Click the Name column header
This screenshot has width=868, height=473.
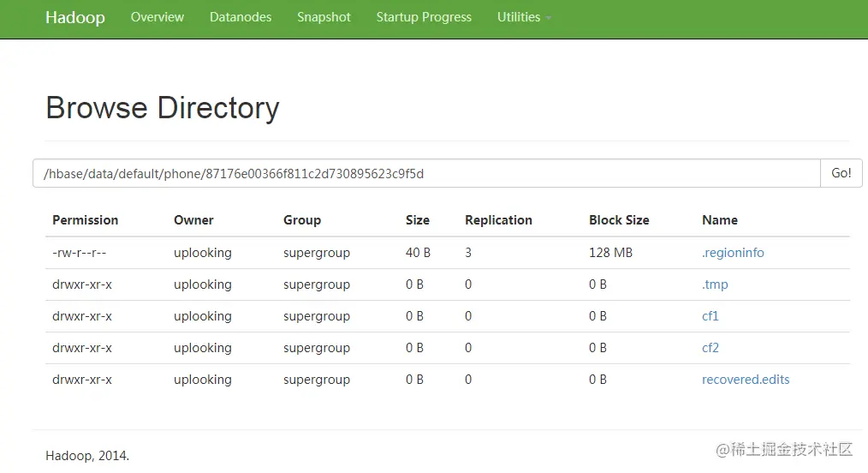[720, 220]
